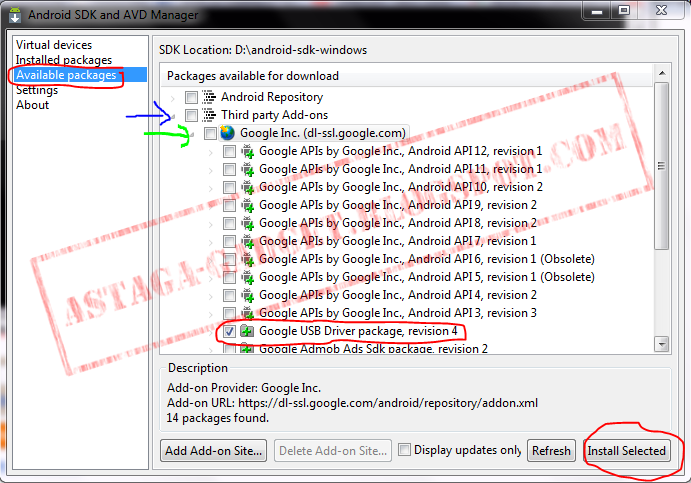Check Google APIs Android API 4 checkbox
This screenshot has width=691, height=483.
[229, 295]
